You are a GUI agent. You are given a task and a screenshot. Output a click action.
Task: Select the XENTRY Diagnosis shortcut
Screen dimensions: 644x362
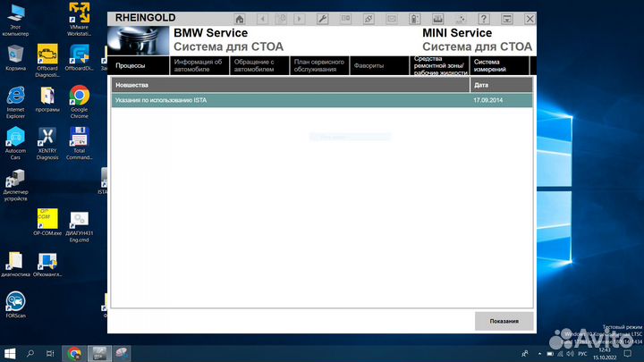[x=47, y=143]
